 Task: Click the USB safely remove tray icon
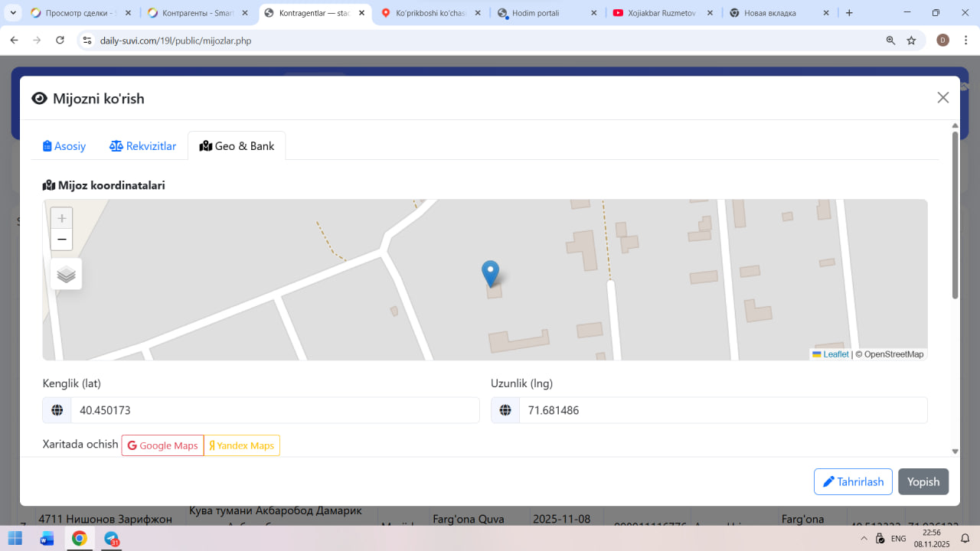tap(880, 538)
